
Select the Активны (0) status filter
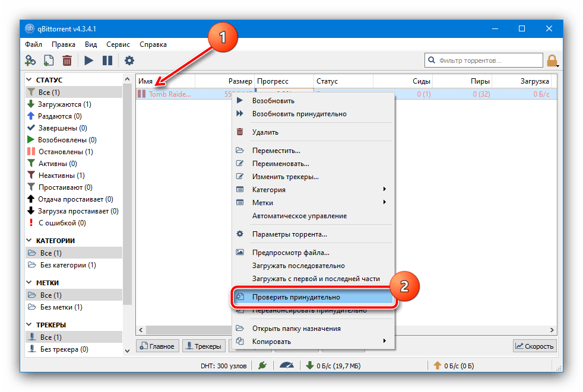click(74, 164)
